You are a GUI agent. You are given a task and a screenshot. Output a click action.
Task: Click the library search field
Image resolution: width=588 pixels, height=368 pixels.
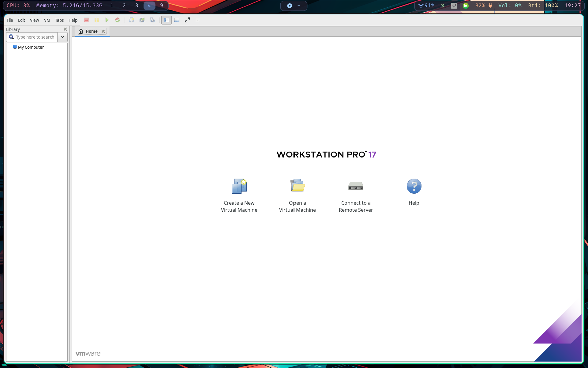point(34,37)
